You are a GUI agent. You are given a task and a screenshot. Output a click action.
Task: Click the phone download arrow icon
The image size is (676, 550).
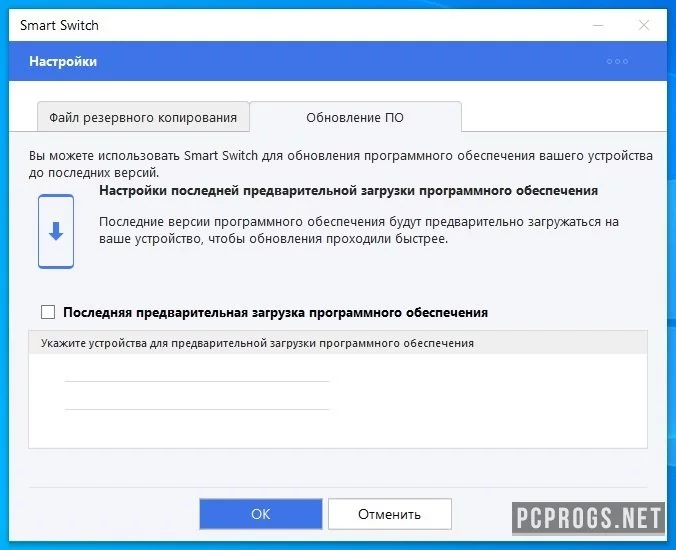[x=56, y=231]
